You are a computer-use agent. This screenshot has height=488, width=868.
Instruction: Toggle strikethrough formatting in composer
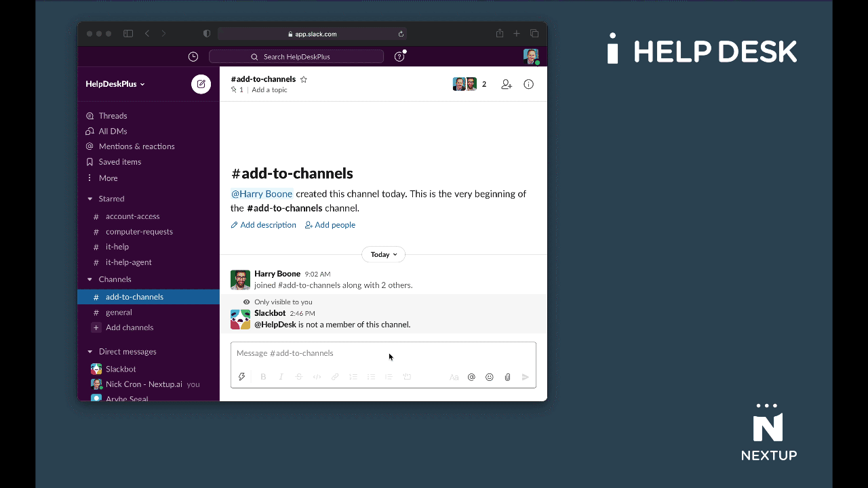(299, 377)
